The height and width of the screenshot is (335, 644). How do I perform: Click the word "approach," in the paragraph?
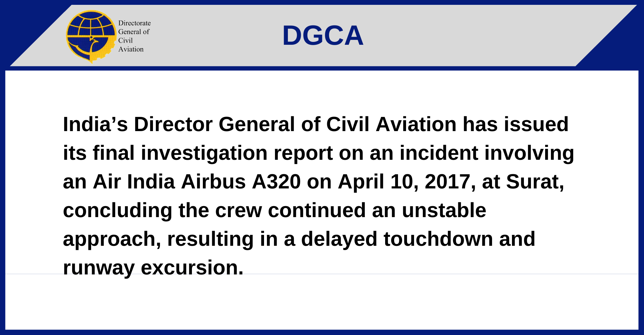pyautogui.click(x=112, y=239)
